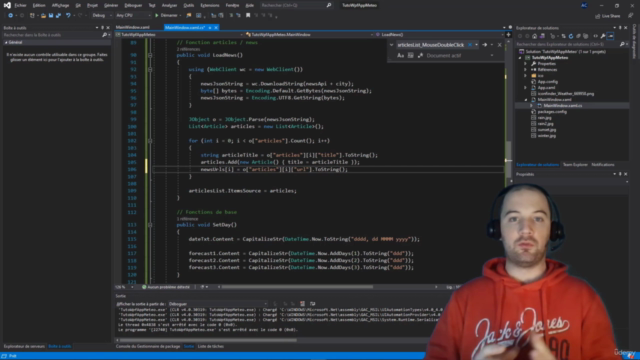Viewport: 640px width, 360px height.
Task: Switch to the Team Explorer tab
Action: point(575,165)
